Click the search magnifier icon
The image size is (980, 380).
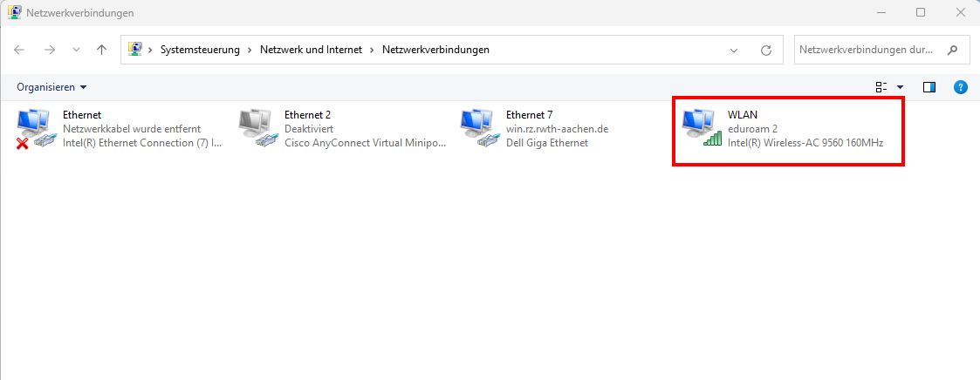pyautogui.click(x=952, y=50)
